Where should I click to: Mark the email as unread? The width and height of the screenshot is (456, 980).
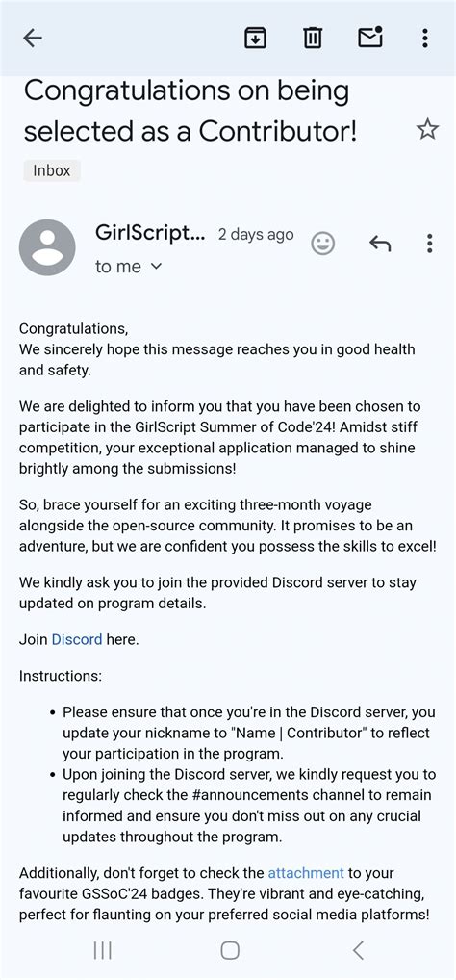click(370, 38)
